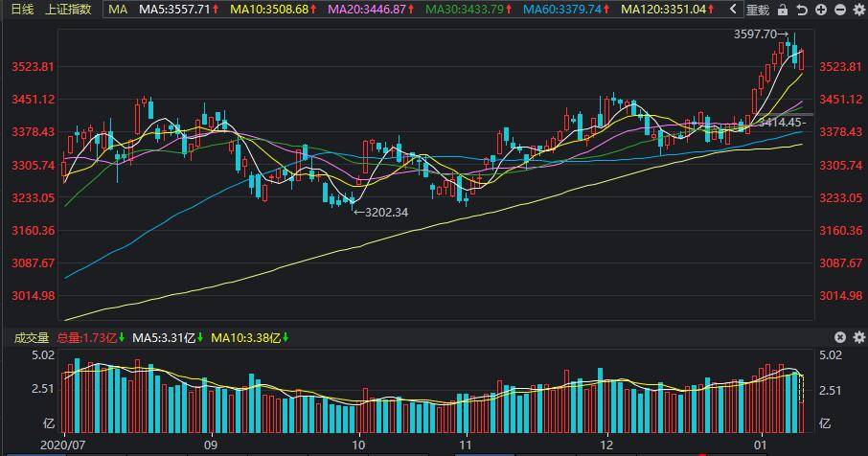The height and width of the screenshot is (456, 868).
Task: Zoom in with the plus icon
Action: pos(820,10)
